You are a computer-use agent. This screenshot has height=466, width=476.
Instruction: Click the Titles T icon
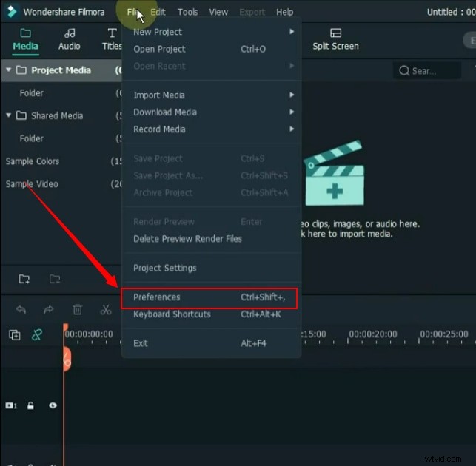(x=112, y=33)
